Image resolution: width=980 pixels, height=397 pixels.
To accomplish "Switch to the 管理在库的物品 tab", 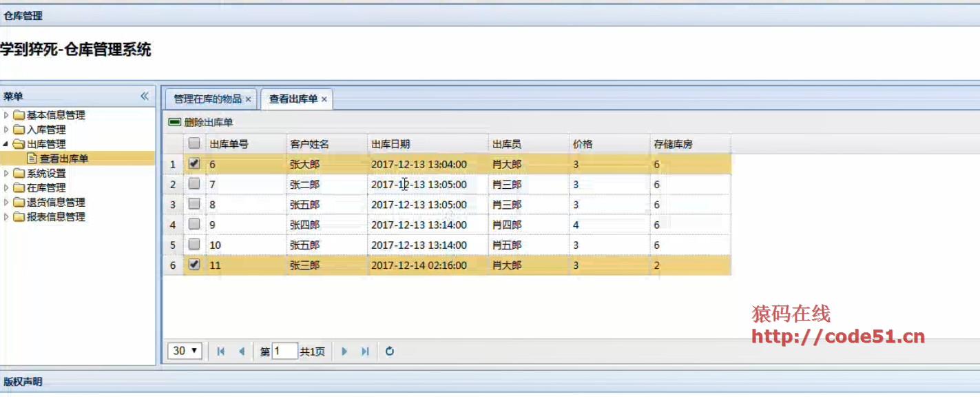I will 207,99.
